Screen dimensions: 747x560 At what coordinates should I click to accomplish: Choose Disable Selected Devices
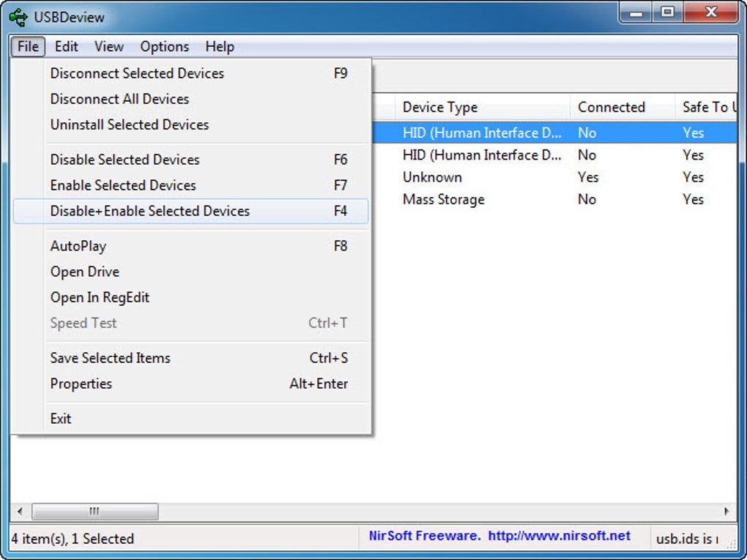click(124, 160)
